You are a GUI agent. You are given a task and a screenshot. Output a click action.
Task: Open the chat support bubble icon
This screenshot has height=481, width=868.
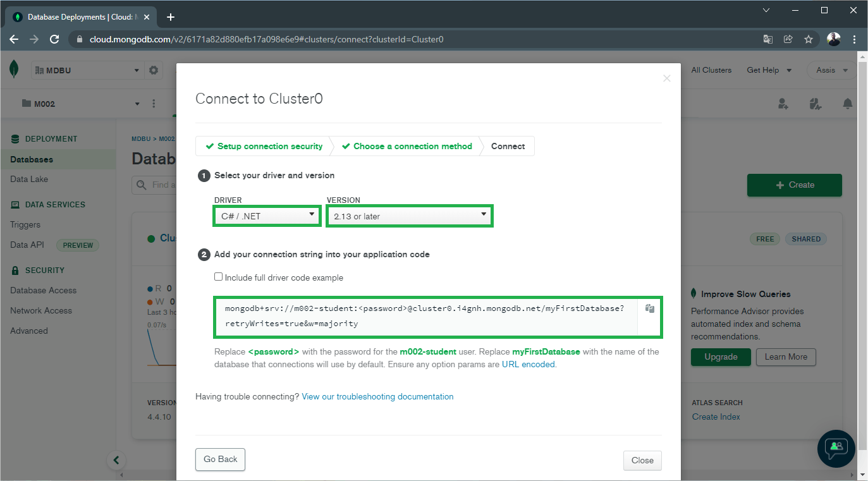click(836, 448)
